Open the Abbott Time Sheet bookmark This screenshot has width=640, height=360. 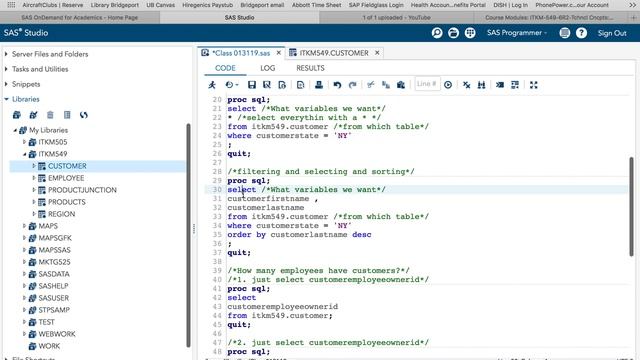pyautogui.click(x=316, y=5)
